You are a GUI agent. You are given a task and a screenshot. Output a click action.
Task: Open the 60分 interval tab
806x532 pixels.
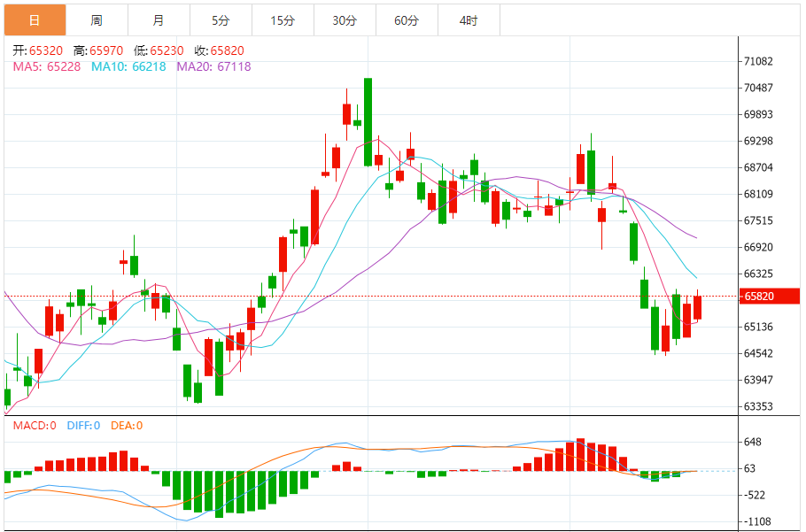tap(407, 20)
